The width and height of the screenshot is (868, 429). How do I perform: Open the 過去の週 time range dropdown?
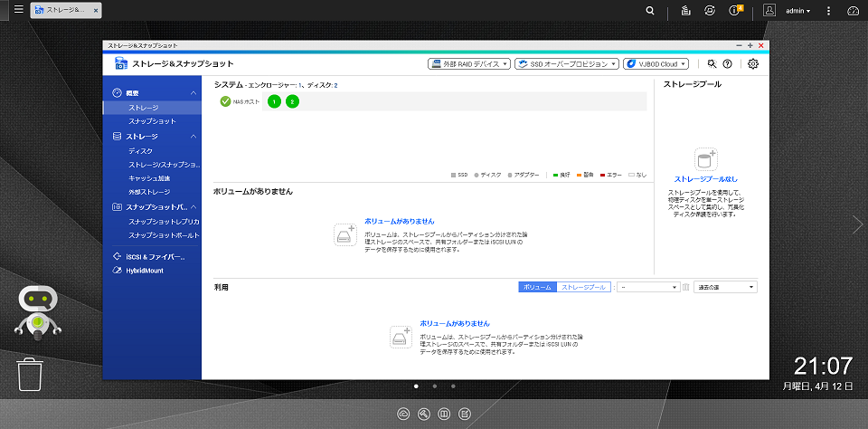(x=725, y=287)
